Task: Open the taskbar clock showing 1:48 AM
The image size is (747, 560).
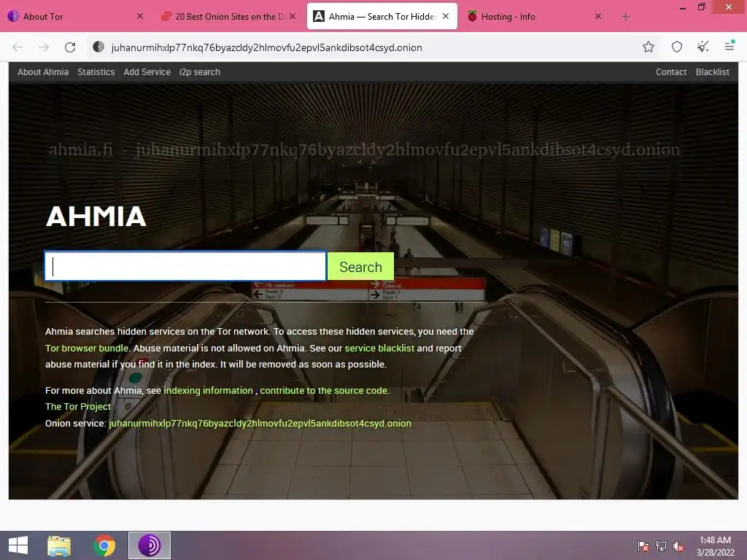Action: 715,546
